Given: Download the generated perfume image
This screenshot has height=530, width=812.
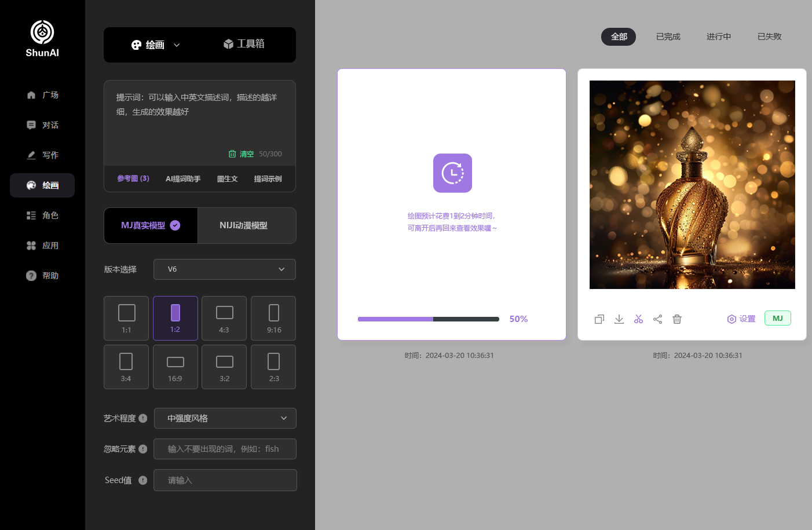Looking at the screenshot, I should pos(619,319).
